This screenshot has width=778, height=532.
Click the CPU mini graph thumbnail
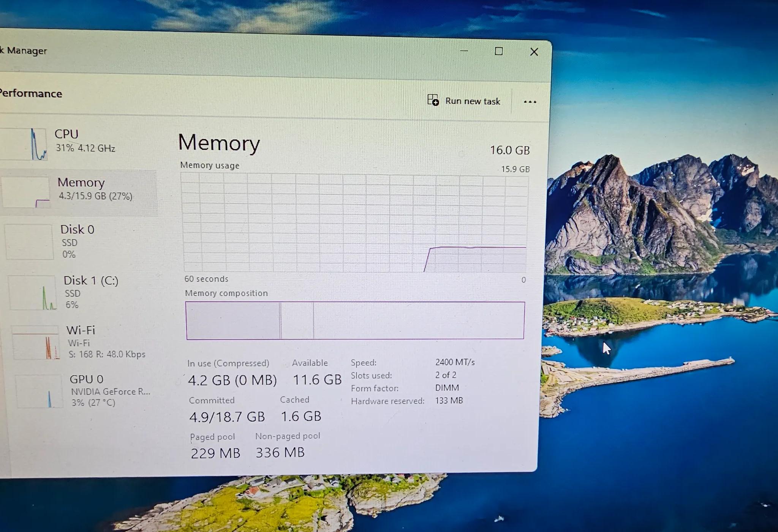click(24, 144)
